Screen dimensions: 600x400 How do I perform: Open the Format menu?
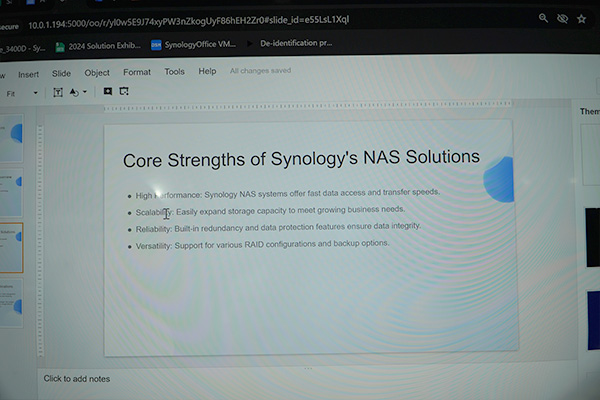point(137,72)
